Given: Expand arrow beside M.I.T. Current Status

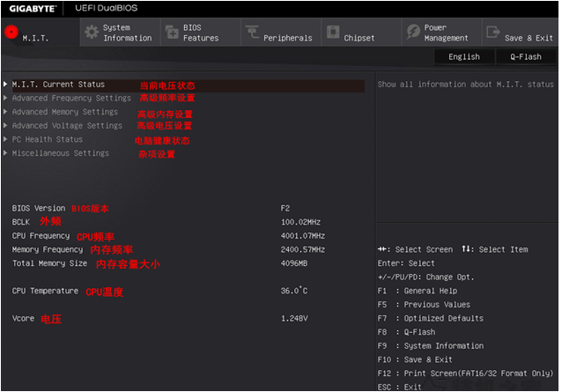Looking at the screenshot, I should (x=5, y=84).
